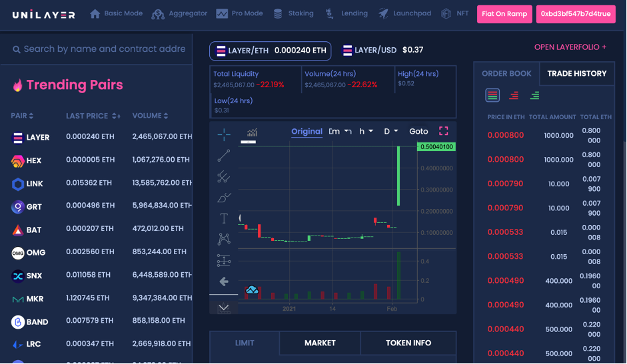Click the Staking coins icon
Screen dimensions: 627x364
278,14
